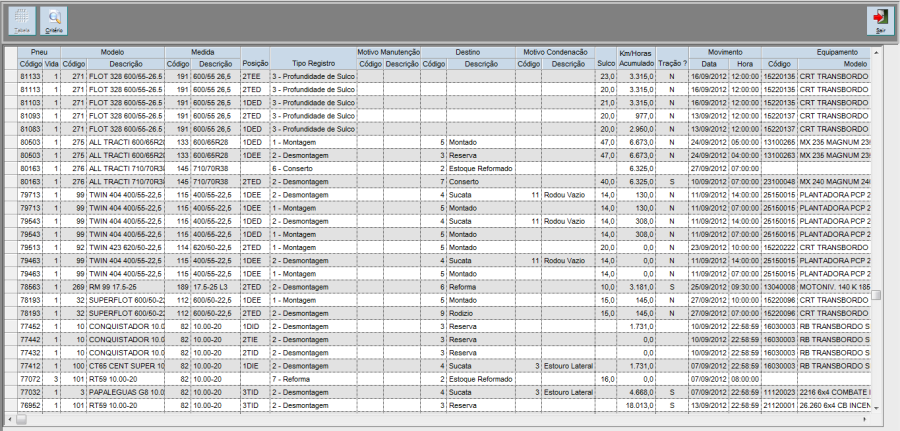Screen dimensions: 900x431
Task: Click the Vida column header
Action: [52, 64]
